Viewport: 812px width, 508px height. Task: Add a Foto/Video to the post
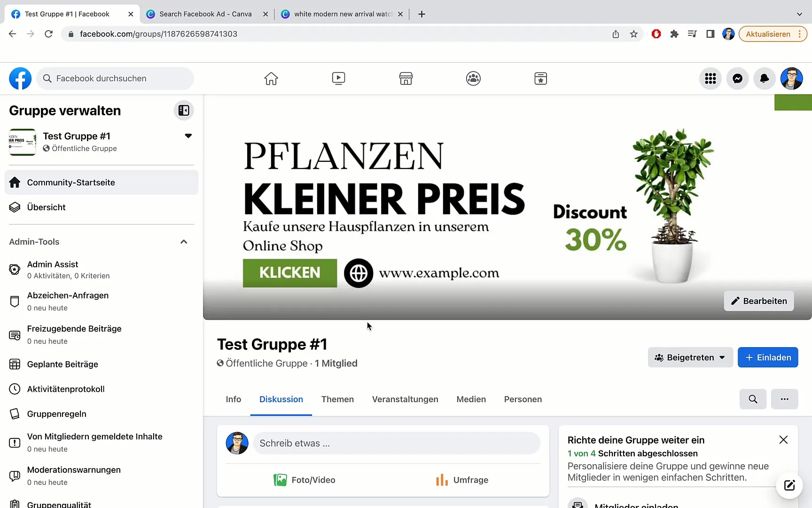pyautogui.click(x=304, y=480)
